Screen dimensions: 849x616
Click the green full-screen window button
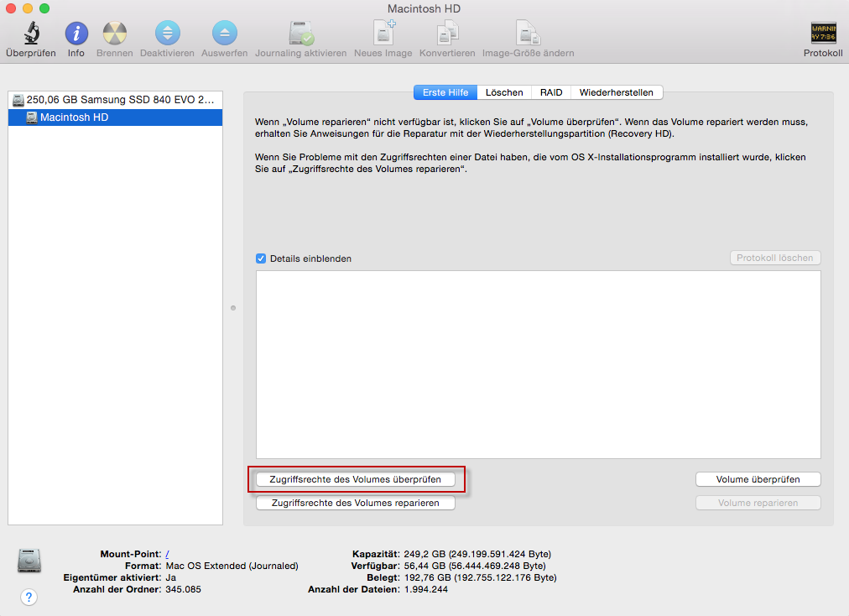click(x=44, y=8)
